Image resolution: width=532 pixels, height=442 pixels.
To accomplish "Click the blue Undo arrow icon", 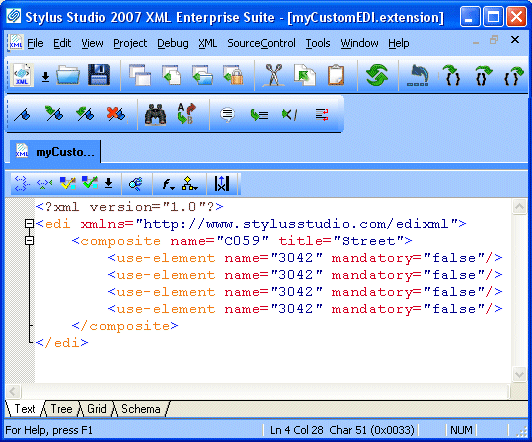I will coord(418,75).
